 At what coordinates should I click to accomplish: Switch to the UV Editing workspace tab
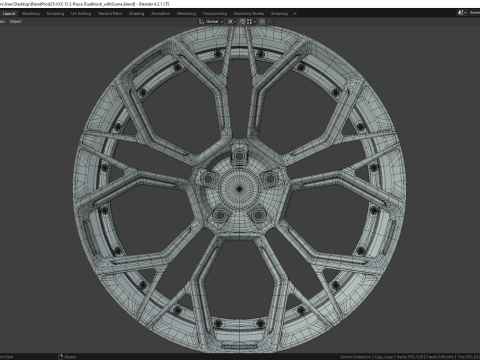[81, 14]
